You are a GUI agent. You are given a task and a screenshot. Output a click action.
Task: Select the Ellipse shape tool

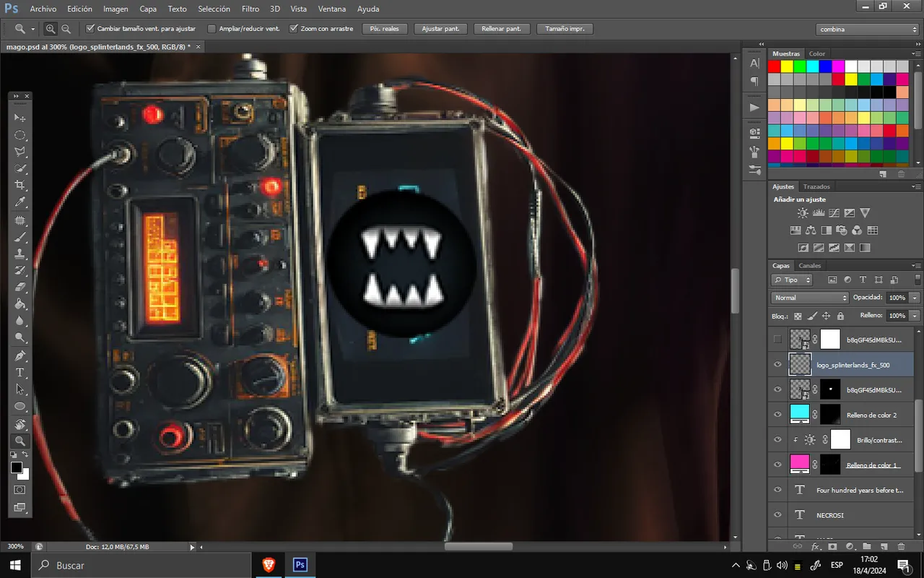pyautogui.click(x=20, y=407)
